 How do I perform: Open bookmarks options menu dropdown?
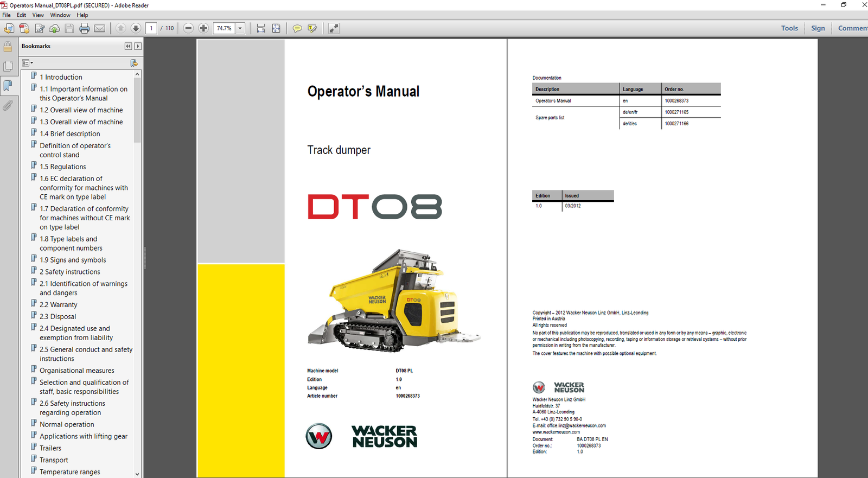pos(27,63)
